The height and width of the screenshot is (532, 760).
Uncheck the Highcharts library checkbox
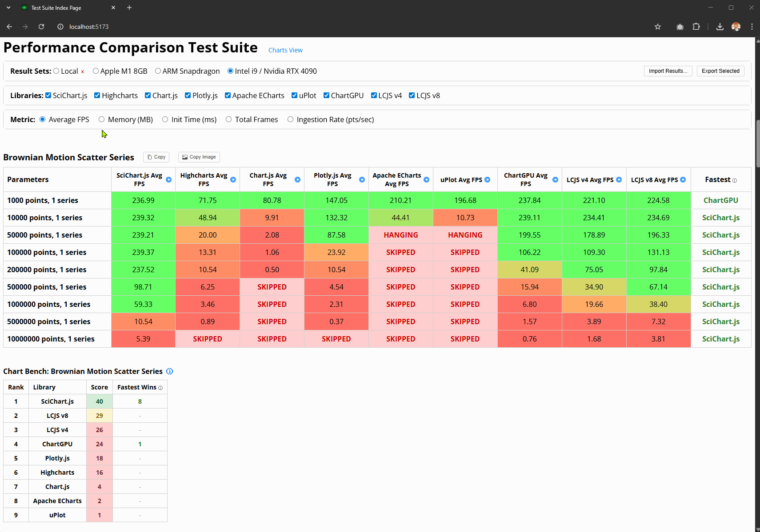tap(97, 95)
